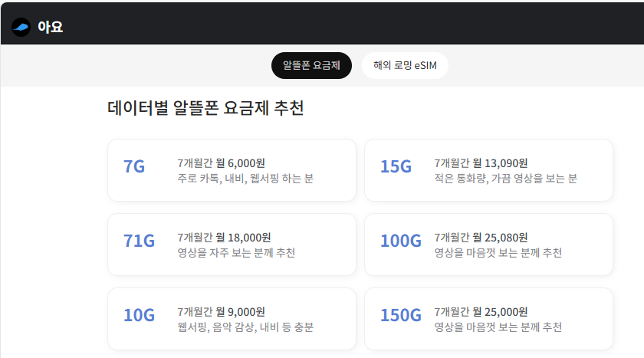The height and width of the screenshot is (358, 644).
Task: Click 영상을 마음껏 보는 분께 추천 under 100G
Action: click(x=498, y=252)
